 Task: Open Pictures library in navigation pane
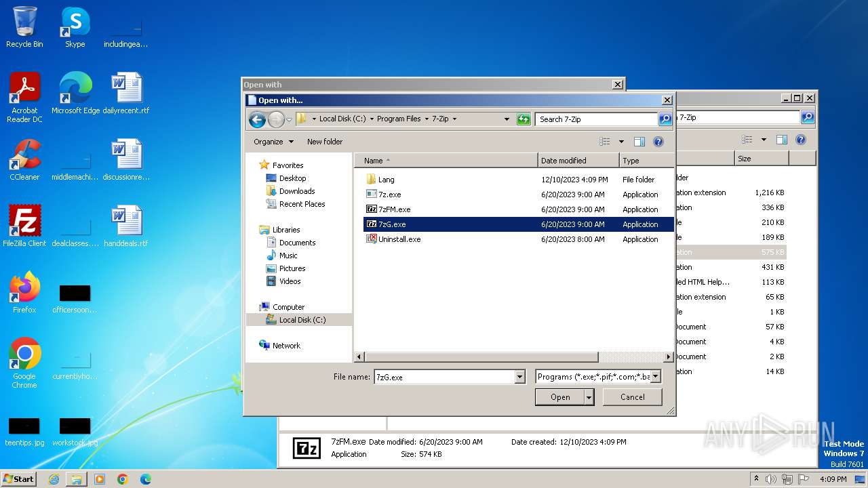[292, 268]
